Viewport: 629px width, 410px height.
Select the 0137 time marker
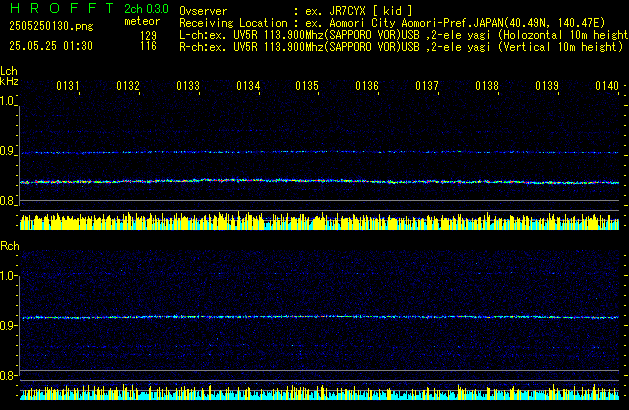[x=427, y=86]
